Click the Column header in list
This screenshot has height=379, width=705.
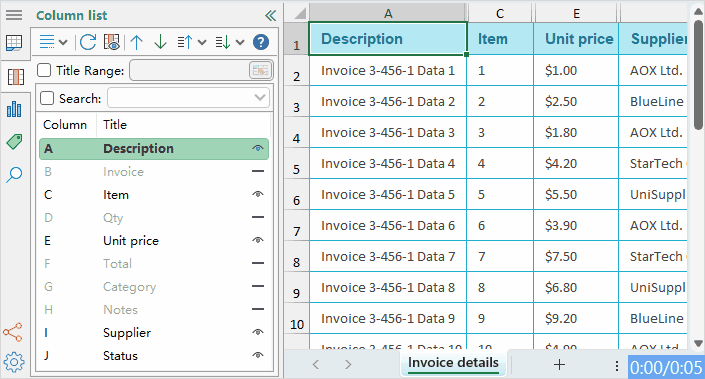click(65, 125)
